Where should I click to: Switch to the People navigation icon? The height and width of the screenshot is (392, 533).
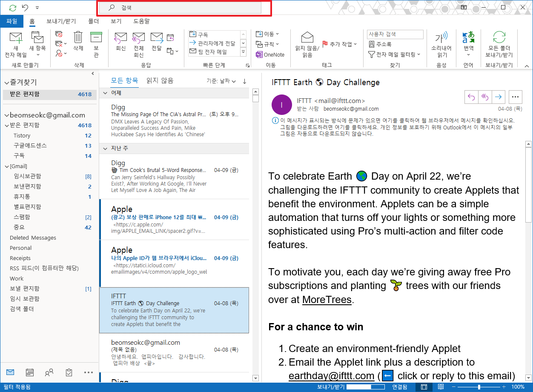click(49, 372)
